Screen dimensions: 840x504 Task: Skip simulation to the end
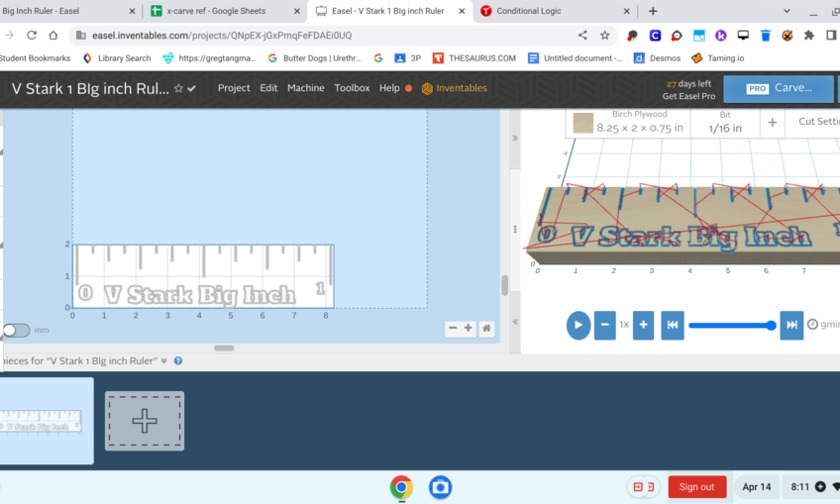791,325
